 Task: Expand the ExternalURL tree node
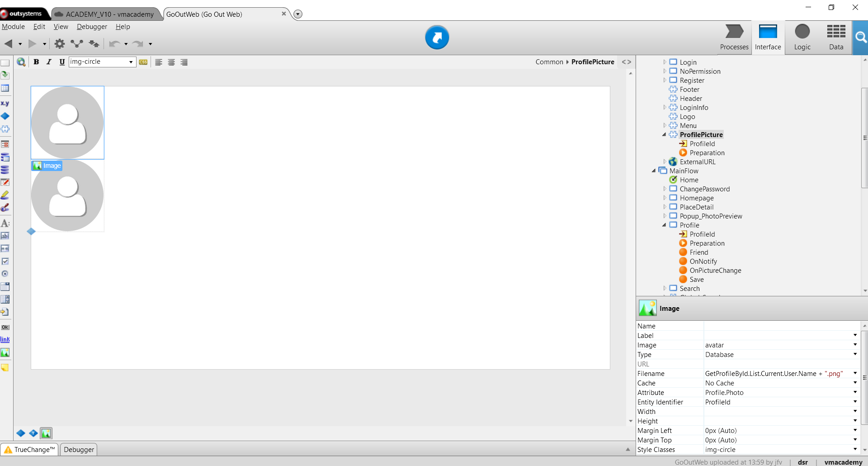[x=665, y=162]
